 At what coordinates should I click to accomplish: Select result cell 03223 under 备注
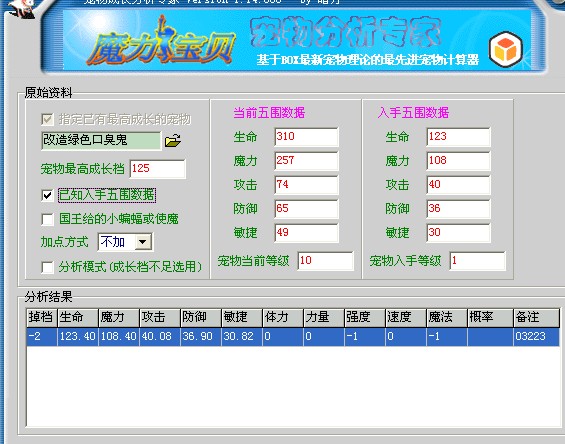pyautogui.click(x=537, y=337)
